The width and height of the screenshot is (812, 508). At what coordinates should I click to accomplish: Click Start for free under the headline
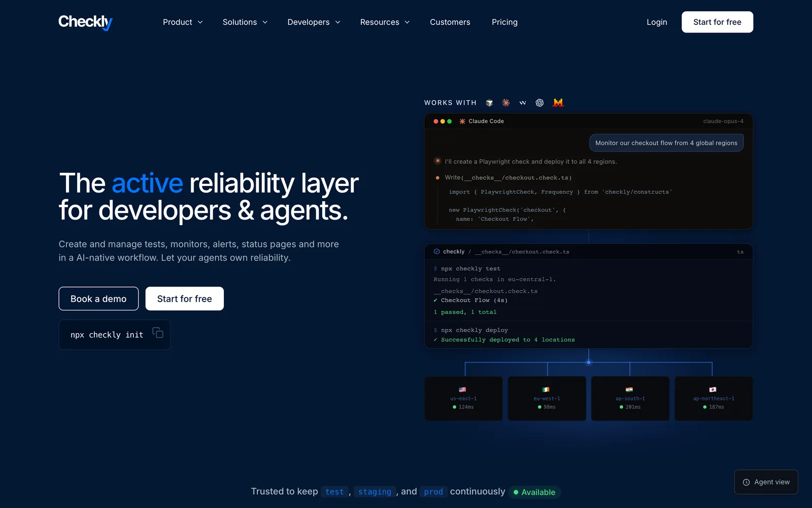pos(185,299)
